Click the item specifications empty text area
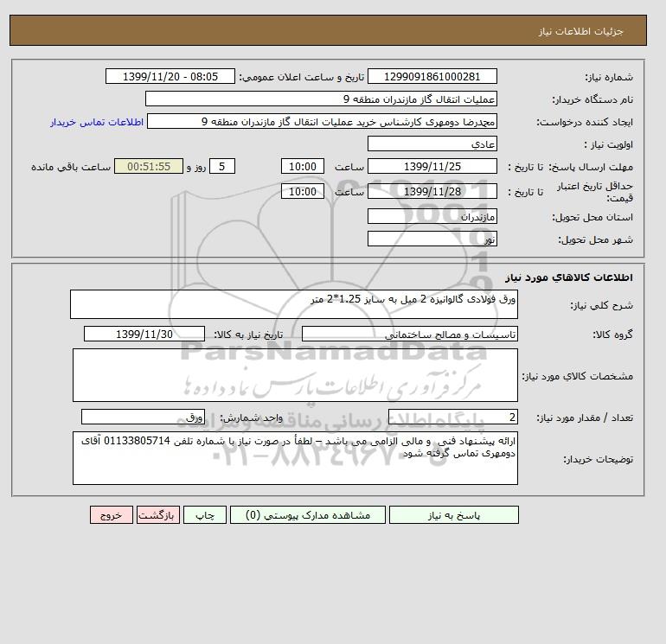Image resolution: width=666 pixels, height=644 pixels. [295, 375]
